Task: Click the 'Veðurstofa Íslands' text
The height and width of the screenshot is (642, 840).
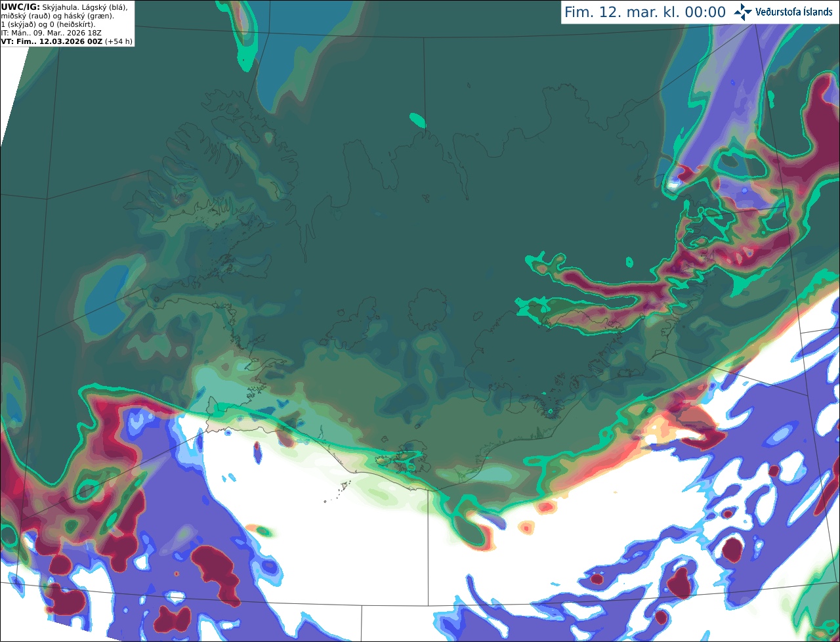Action: (x=794, y=12)
